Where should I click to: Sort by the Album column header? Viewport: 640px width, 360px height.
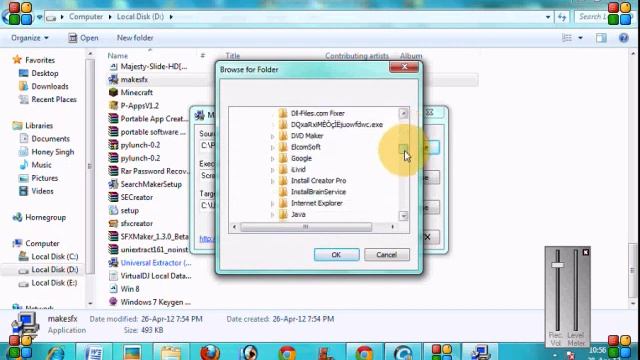click(411, 56)
